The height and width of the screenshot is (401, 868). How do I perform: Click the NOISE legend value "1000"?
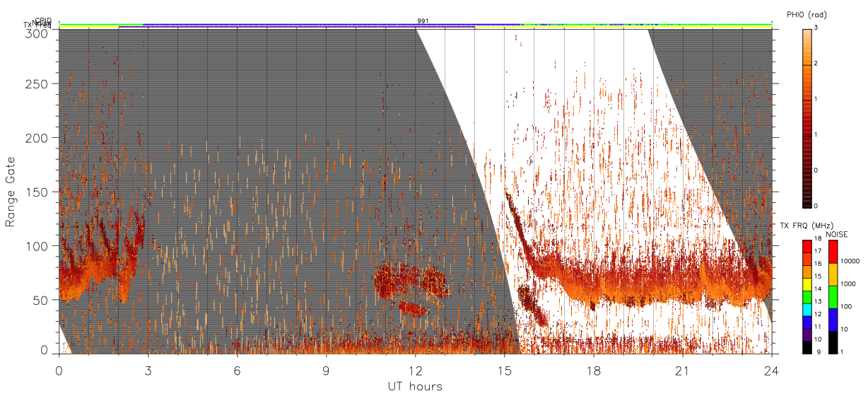click(848, 284)
